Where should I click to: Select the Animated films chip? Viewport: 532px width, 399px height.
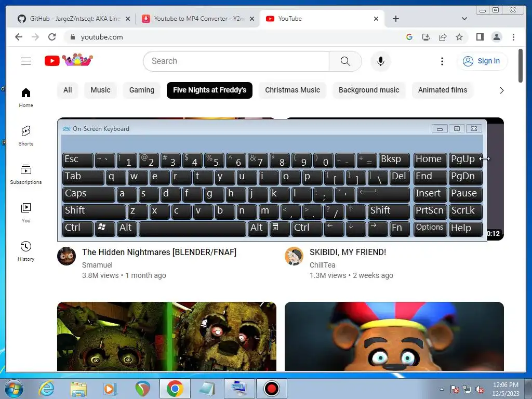[443, 90]
